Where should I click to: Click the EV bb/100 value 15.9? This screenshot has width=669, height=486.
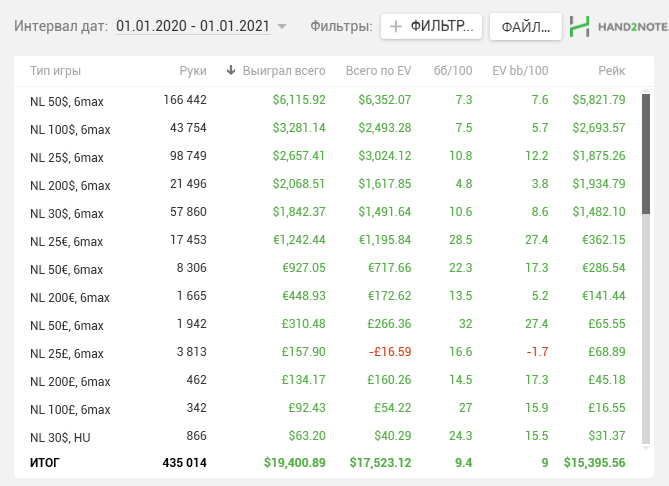[537, 408]
